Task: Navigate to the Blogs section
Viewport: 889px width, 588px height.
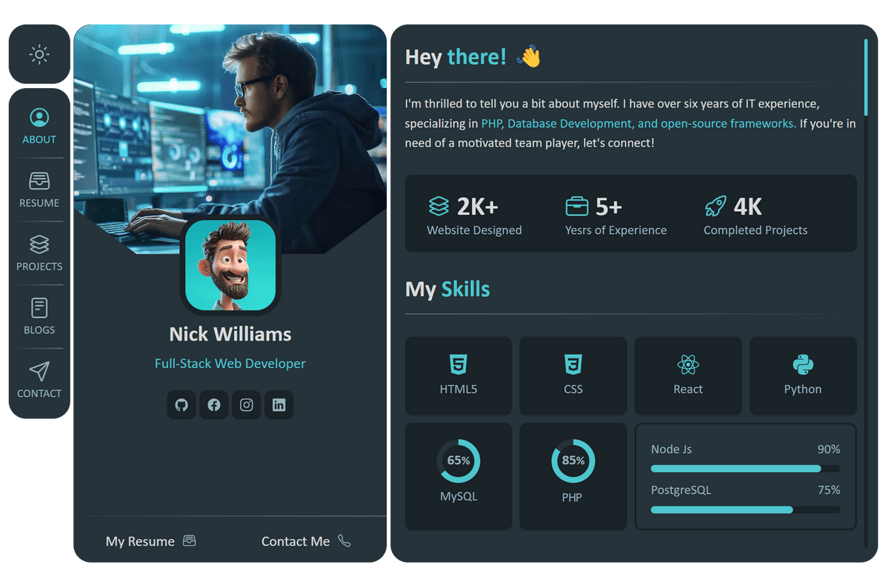Action: (x=39, y=317)
